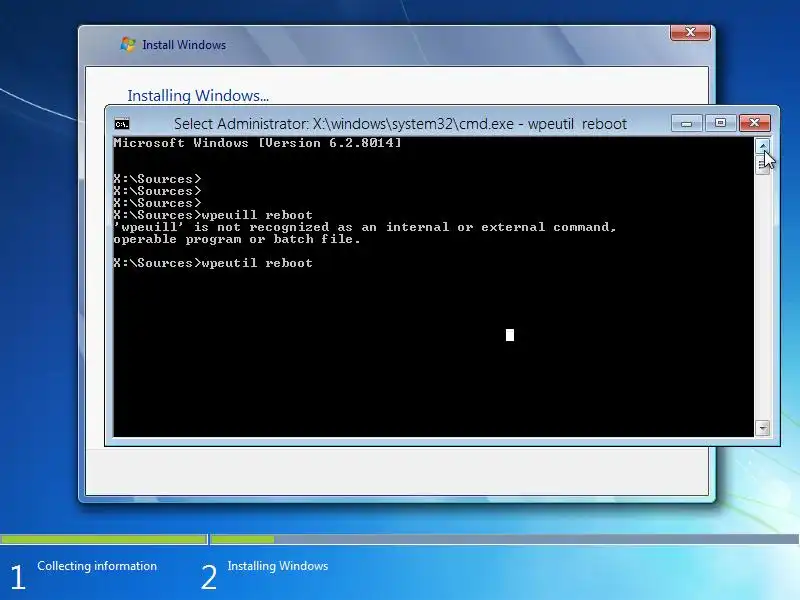Click the 'is not recognized' error line
This screenshot has width=800, height=600.
365,227
